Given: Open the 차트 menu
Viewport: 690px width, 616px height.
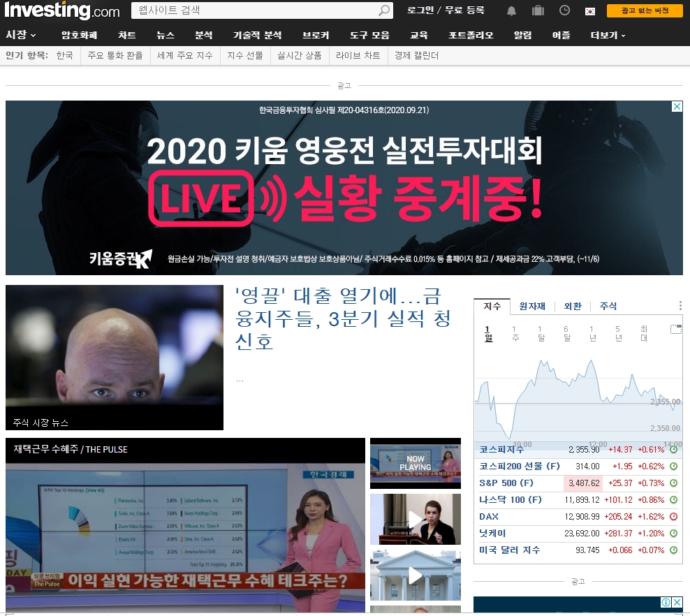Looking at the screenshot, I should pyautogui.click(x=127, y=35).
